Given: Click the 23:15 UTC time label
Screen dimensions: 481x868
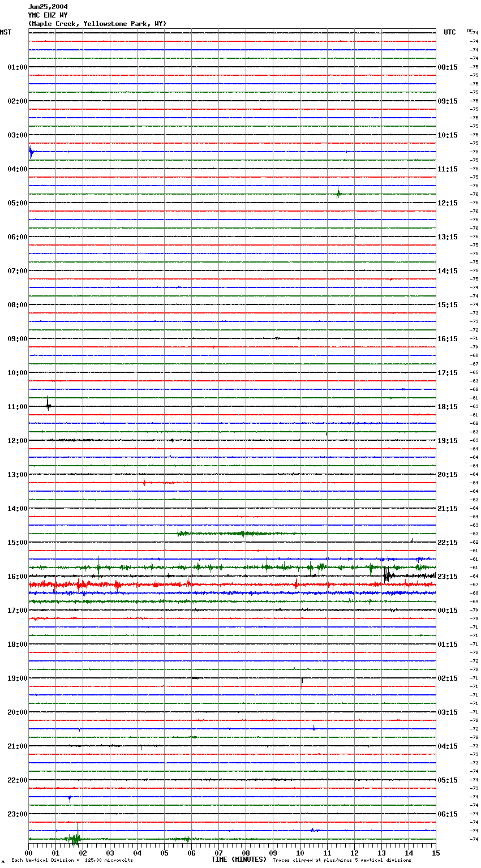Looking at the screenshot, I should [x=448, y=577].
